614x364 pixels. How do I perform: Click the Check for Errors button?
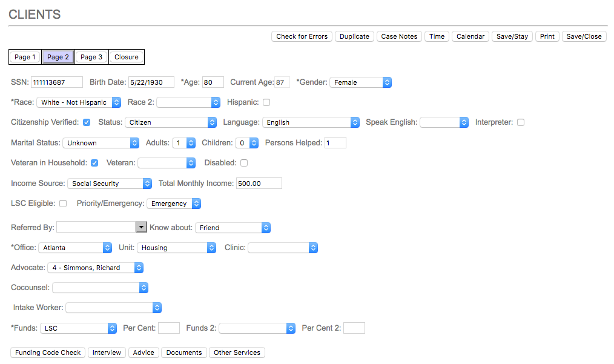(x=302, y=36)
